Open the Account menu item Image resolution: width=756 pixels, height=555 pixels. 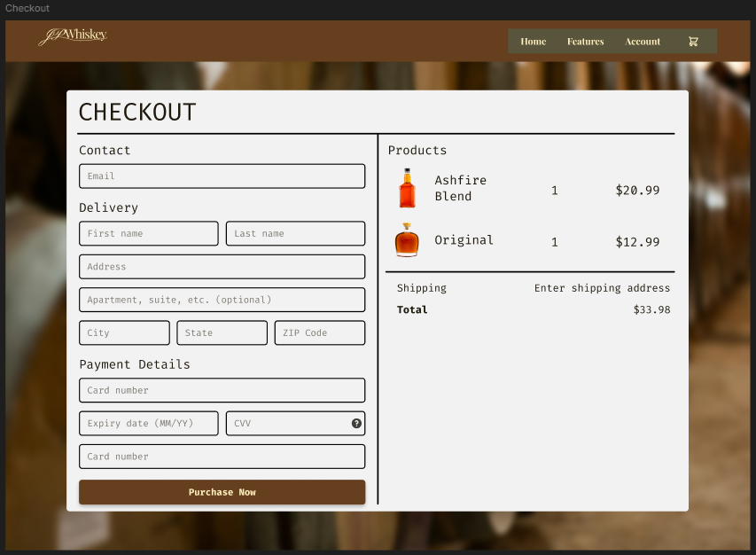click(x=643, y=42)
